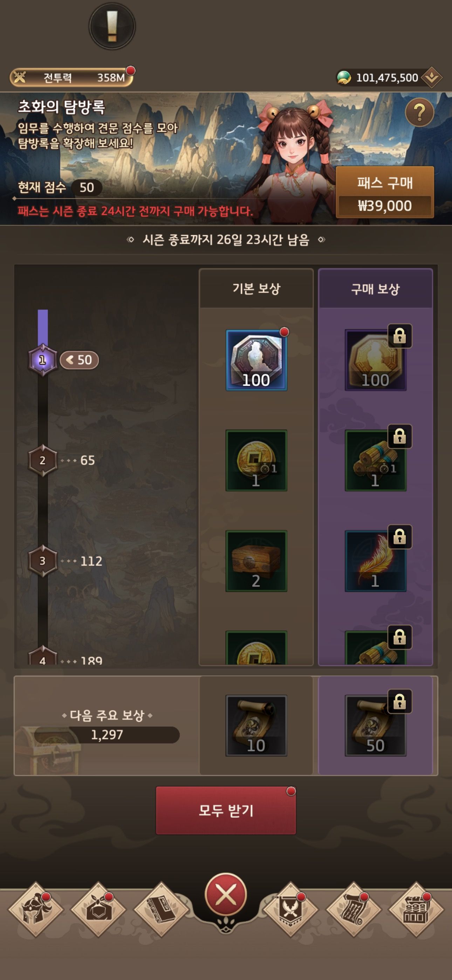Open the pouch bag menu icon
Viewport: 452px width, 980px height.
tap(98, 910)
